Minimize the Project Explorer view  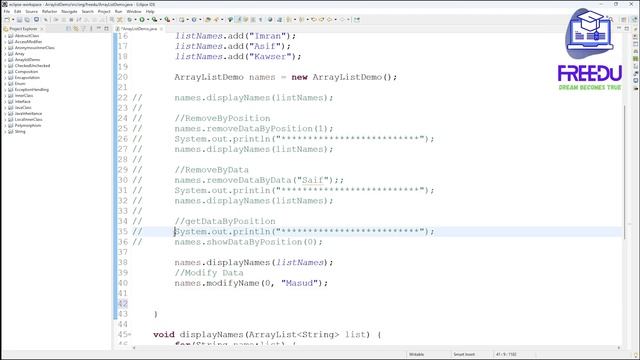pos(98,29)
